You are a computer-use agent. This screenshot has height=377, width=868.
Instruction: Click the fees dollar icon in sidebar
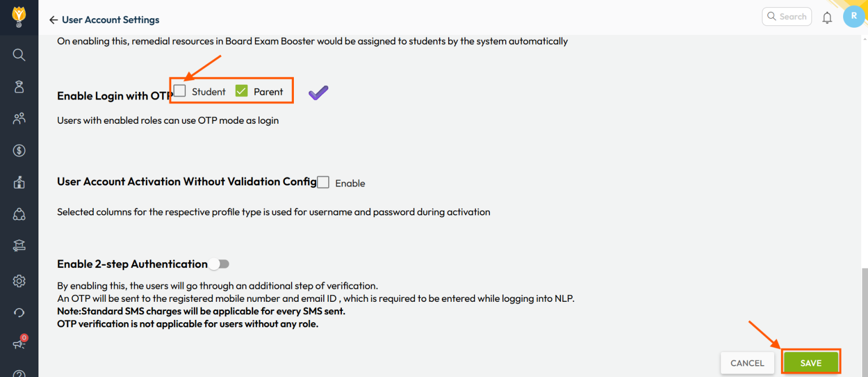click(19, 150)
